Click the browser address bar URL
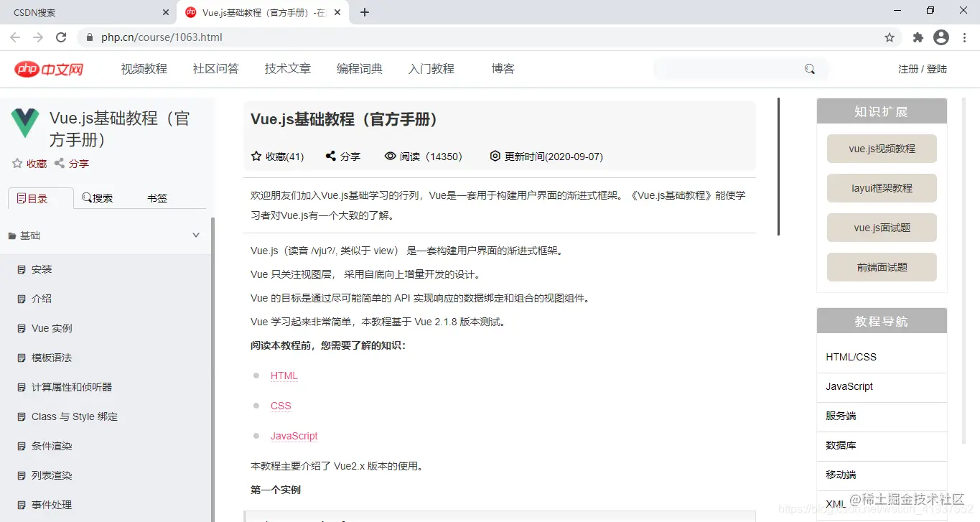The image size is (980, 522). tap(162, 37)
